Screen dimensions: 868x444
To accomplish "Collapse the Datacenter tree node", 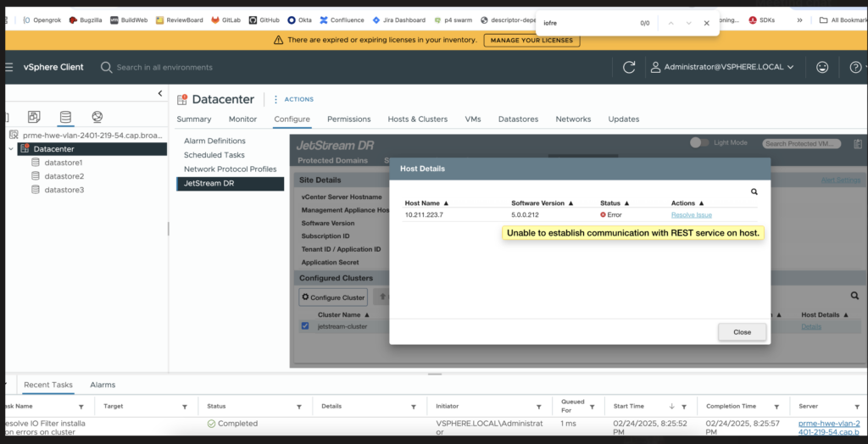I will coord(11,149).
